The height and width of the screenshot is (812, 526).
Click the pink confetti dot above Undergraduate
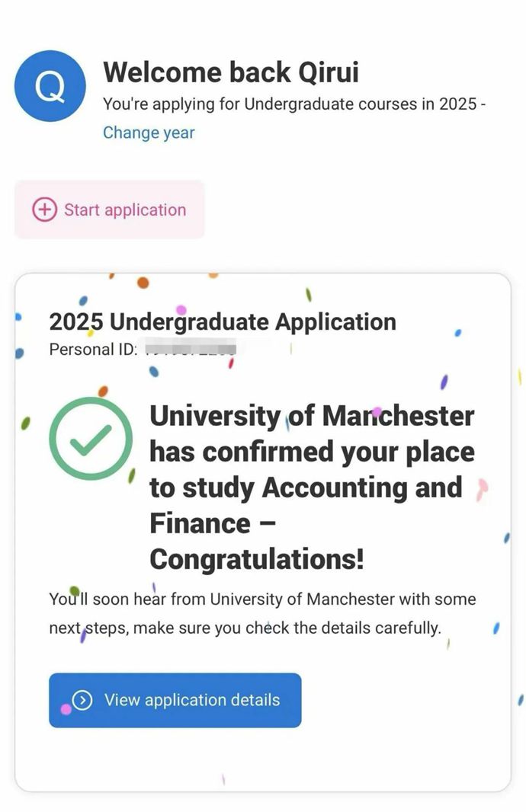[x=181, y=309]
